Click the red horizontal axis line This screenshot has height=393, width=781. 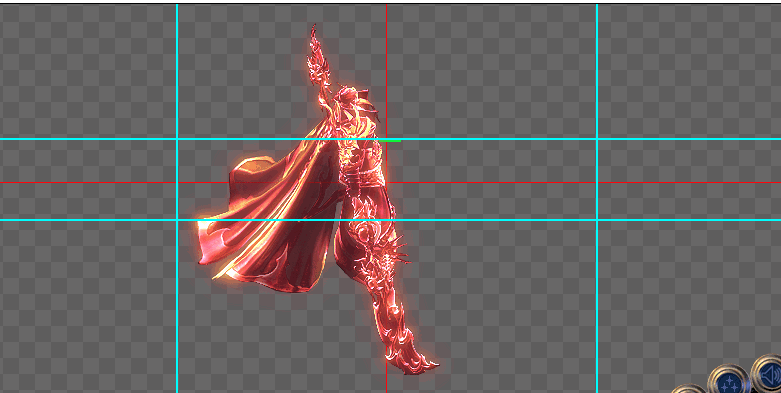point(498,183)
